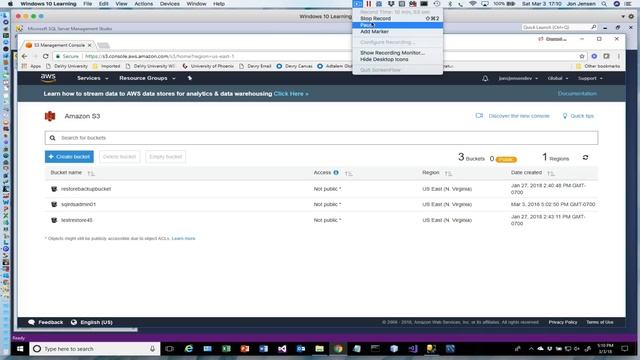Viewport: 640px width, 360px height.
Task: Open Discover the new console link
Action: [513, 116]
